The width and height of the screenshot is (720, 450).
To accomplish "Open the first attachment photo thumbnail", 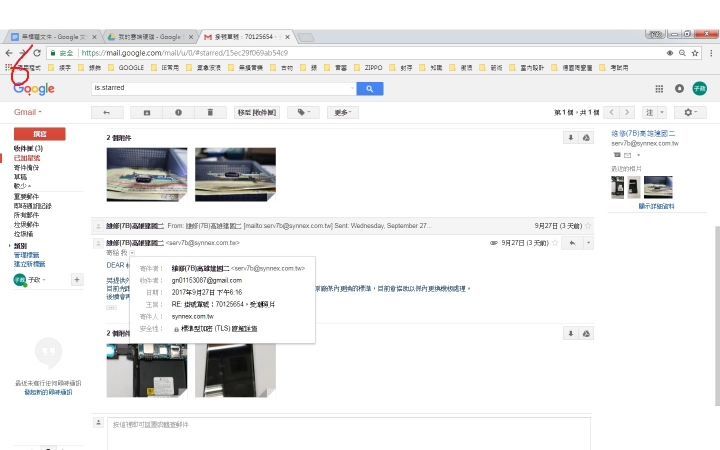I will (x=147, y=174).
